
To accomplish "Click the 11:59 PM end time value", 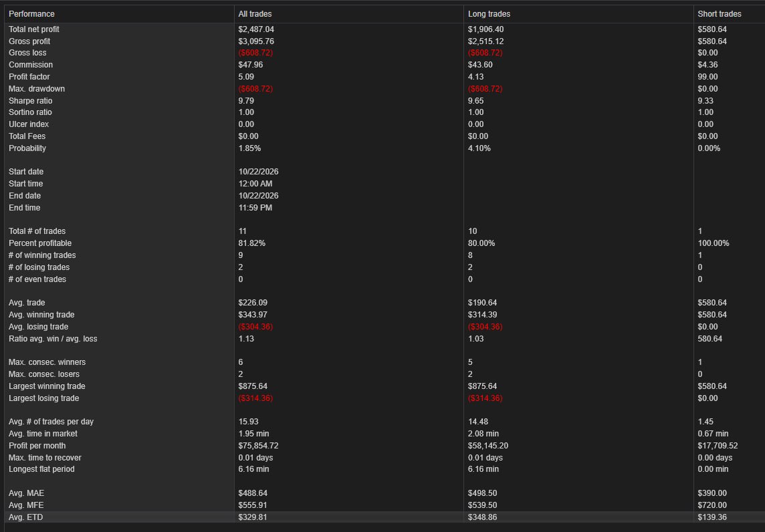I will tap(255, 208).
